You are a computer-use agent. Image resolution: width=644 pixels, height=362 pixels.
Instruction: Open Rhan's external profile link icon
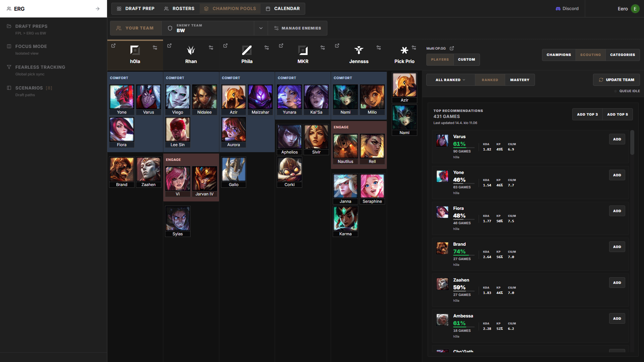click(x=169, y=46)
